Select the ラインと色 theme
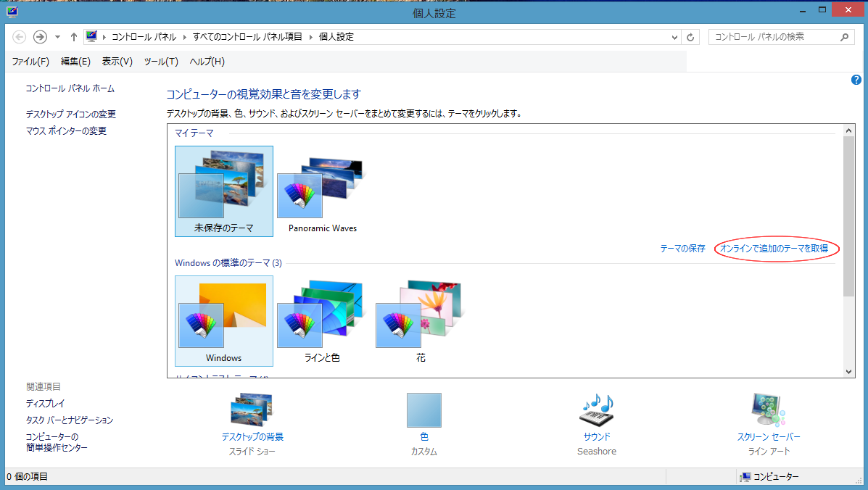Viewport: 868px width, 490px height. click(322, 321)
